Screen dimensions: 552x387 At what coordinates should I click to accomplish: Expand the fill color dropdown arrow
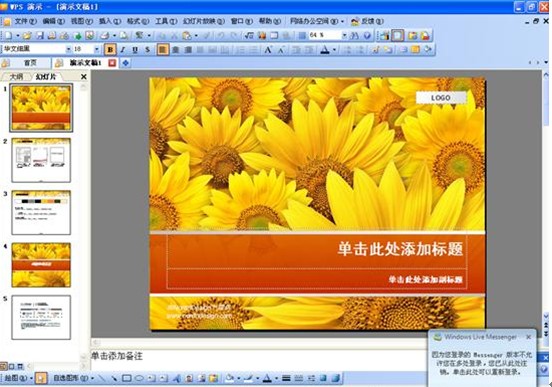point(238,379)
